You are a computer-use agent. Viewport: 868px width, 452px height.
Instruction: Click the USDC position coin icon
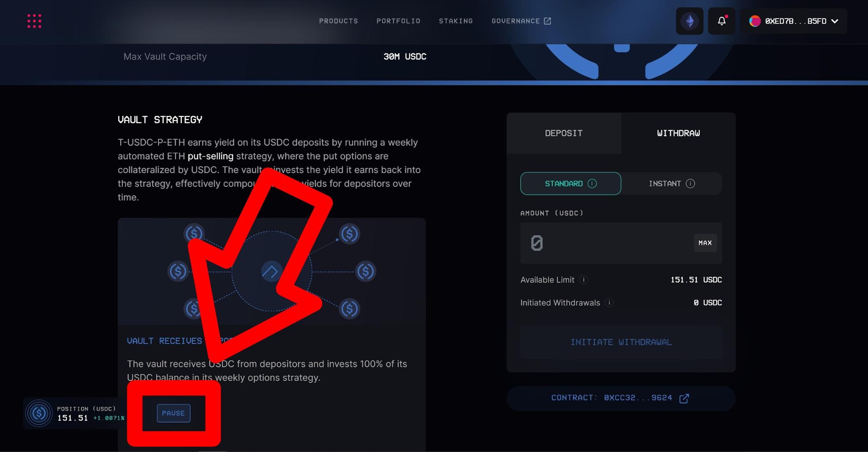click(x=39, y=413)
